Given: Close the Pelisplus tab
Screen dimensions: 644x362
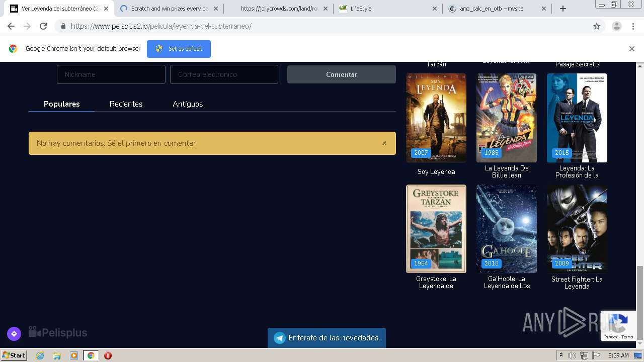Looking at the screenshot, I should (106, 9).
